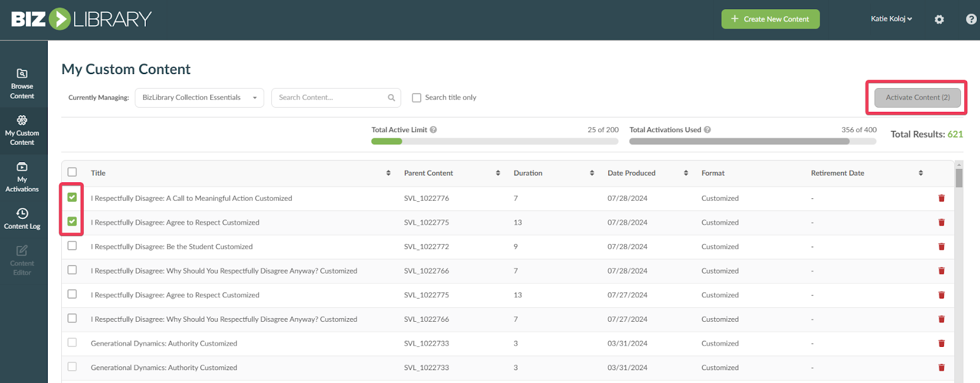Click the BizLibrary logo
Image resolution: width=980 pixels, height=383 pixels.
pos(81,19)
